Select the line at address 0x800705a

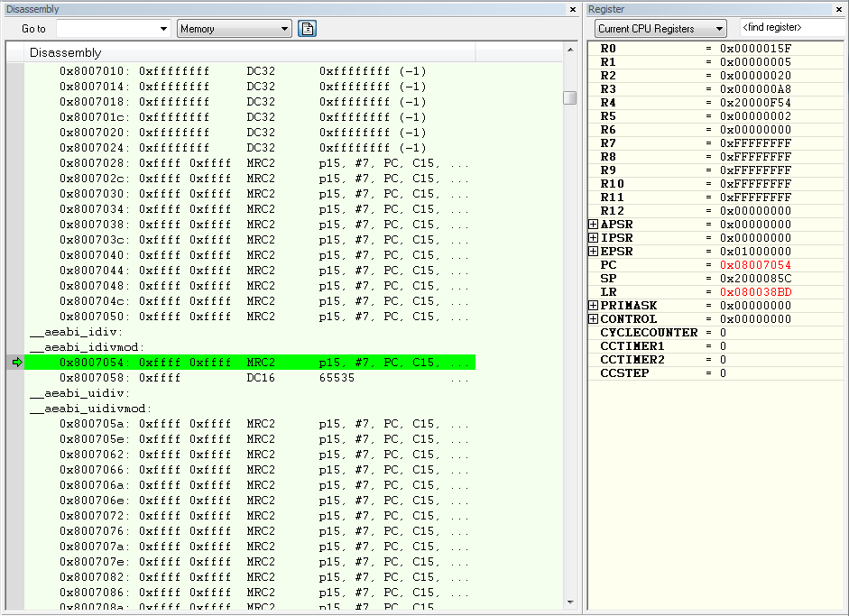point(250,423)
